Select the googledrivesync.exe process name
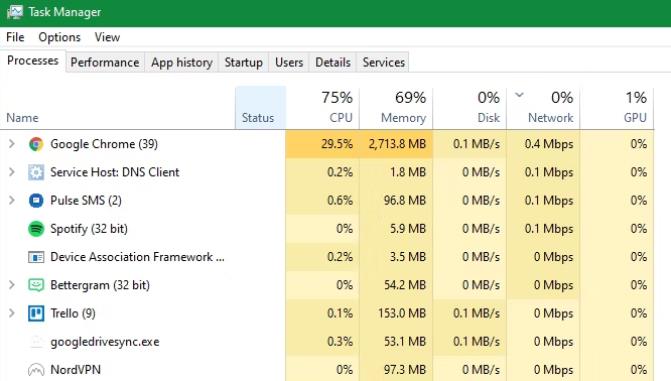Image resolution: width=671 pixels, height=381 pixels. (105, 342)
